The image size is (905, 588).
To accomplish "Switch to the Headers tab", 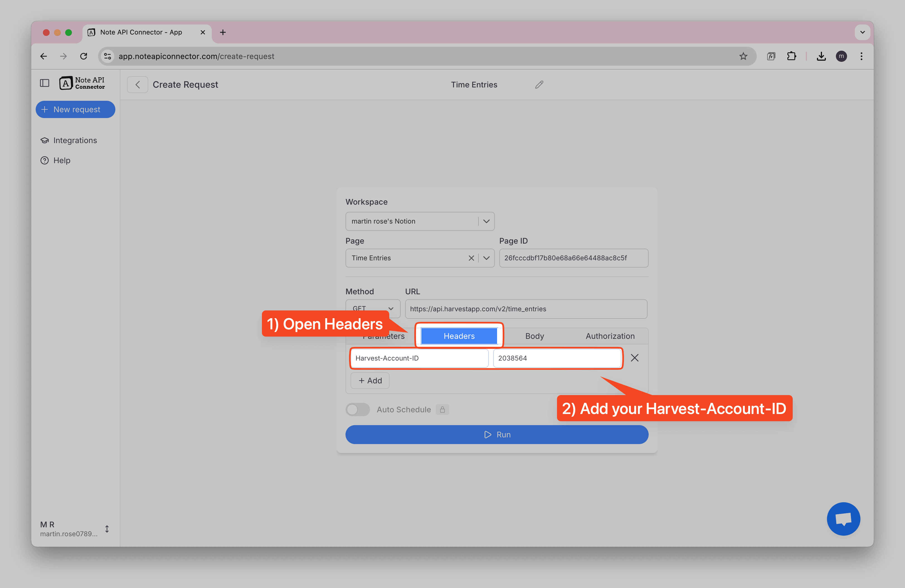I will [459, 336].
